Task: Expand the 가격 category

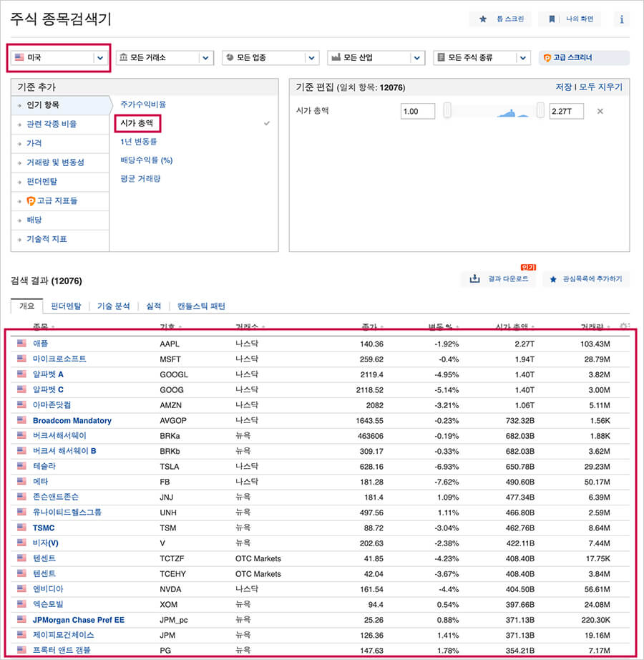Action: 60,143
